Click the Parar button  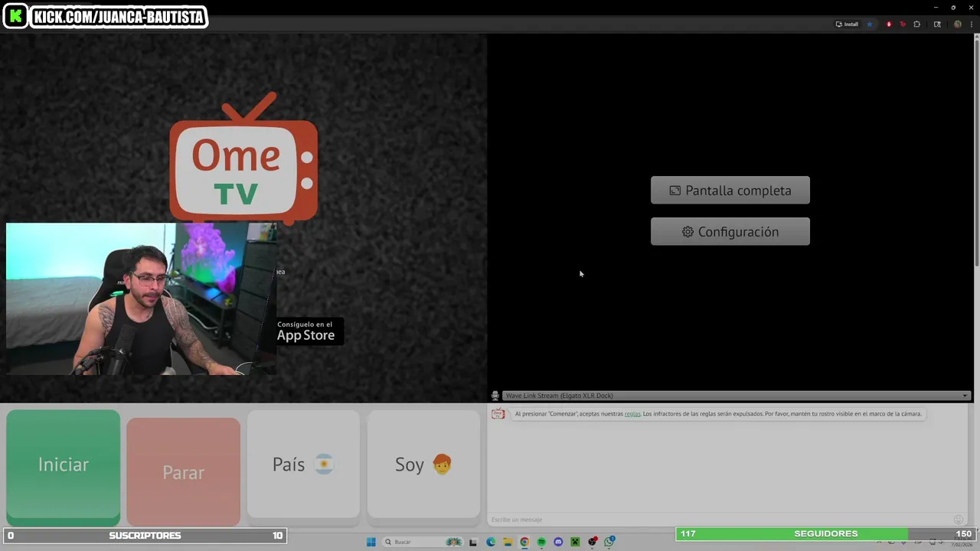(183, 472)
